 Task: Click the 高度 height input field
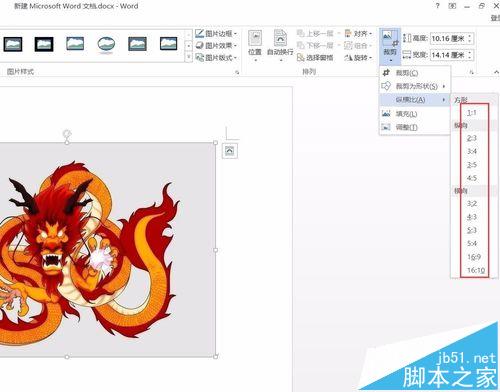pyautogui.click(x=448, y=39)
